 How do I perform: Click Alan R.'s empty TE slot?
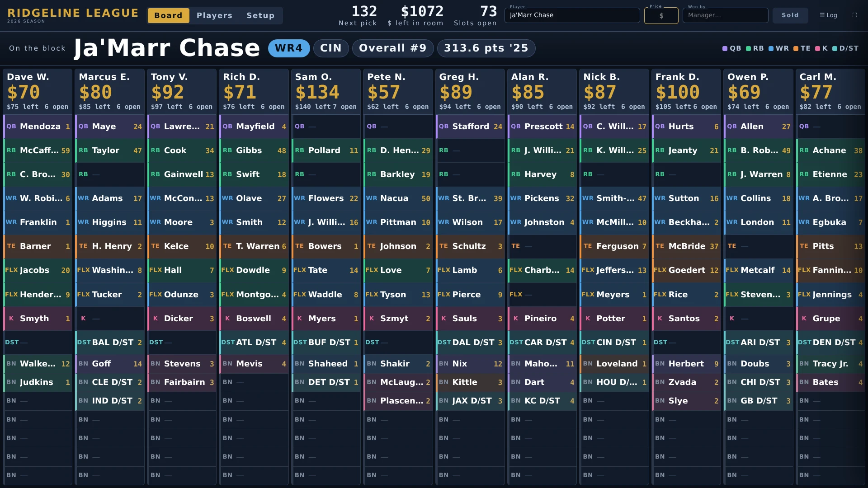tap(542, 246)
